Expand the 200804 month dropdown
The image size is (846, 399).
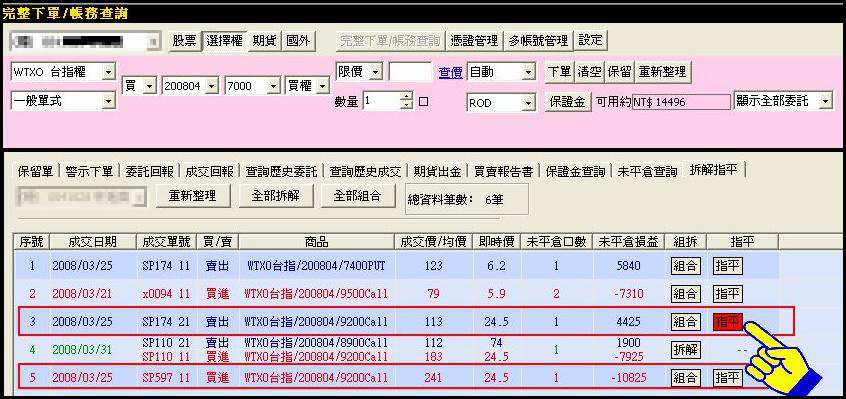coord(212,85)
